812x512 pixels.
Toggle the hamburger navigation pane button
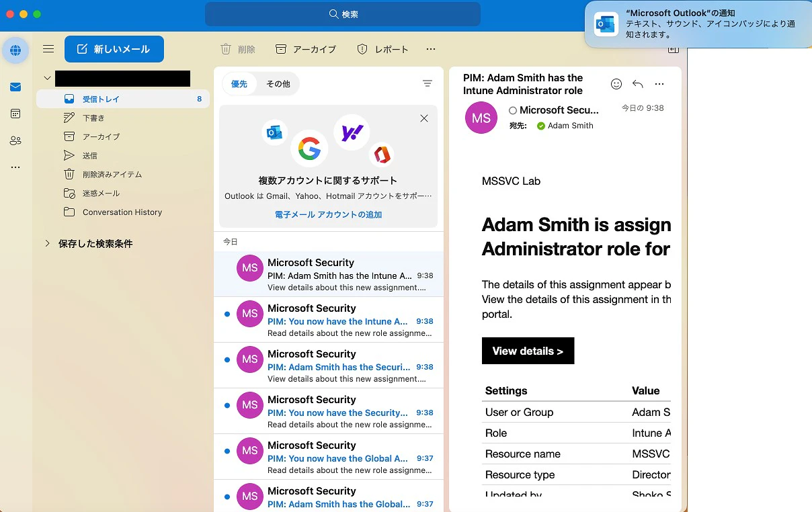[48, 49]
